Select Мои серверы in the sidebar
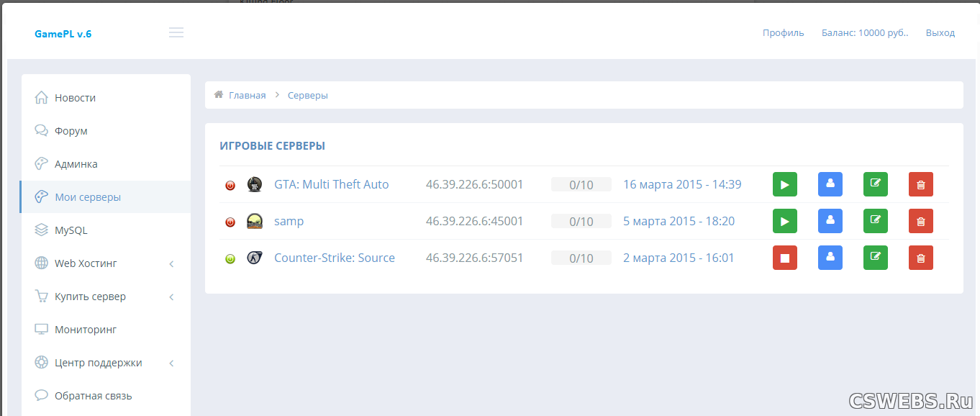 coord(106,197)
